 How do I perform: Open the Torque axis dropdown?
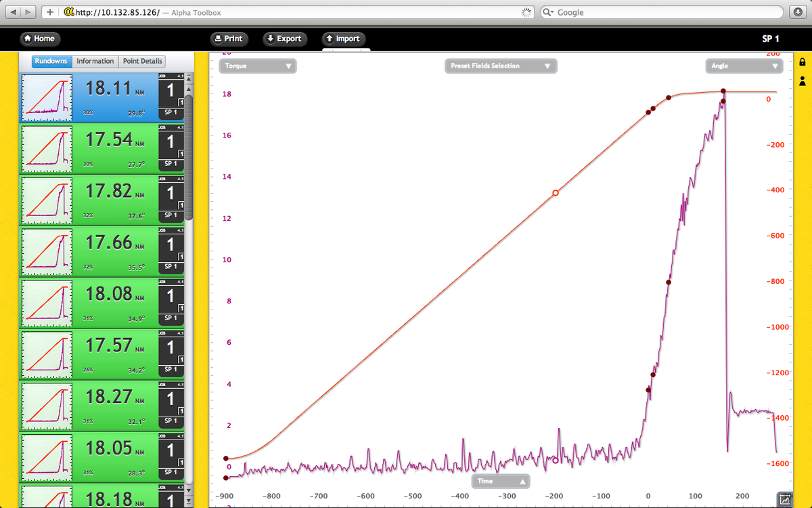tap(258, 66)
